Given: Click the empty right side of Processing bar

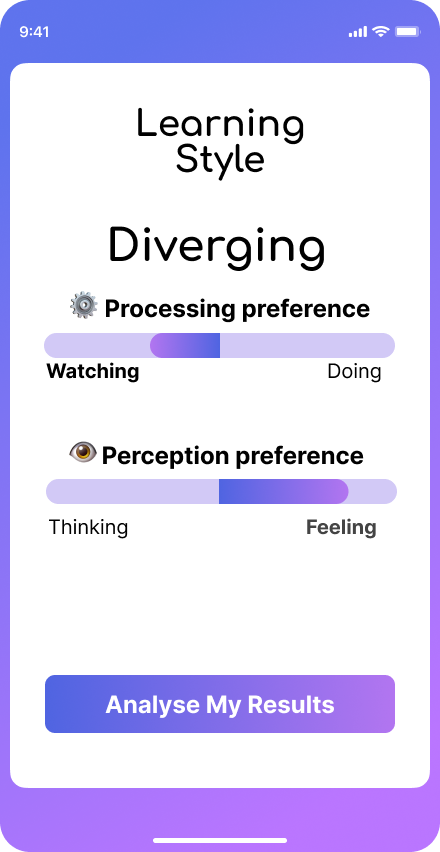Looking at the screenshot, I should pyautogui.click(x=307, y=346).
